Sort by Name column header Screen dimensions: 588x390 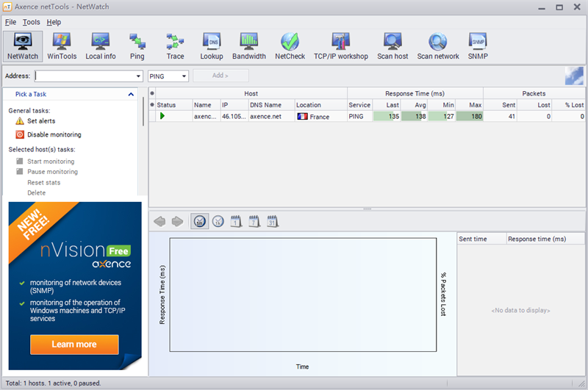click(x=206, y=105)
